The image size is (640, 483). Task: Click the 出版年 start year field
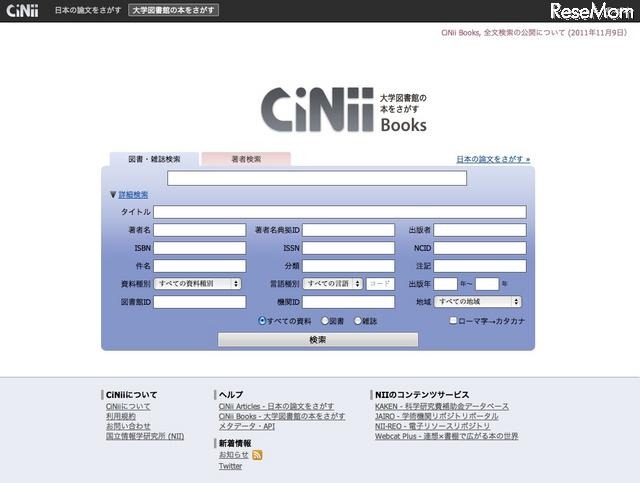(x=445, y=284)
